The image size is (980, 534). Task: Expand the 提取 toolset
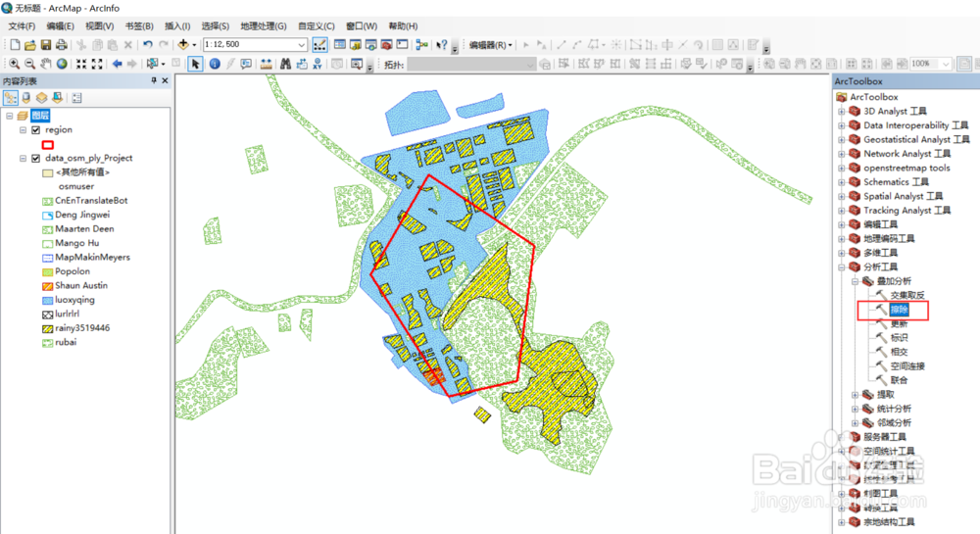855,394
